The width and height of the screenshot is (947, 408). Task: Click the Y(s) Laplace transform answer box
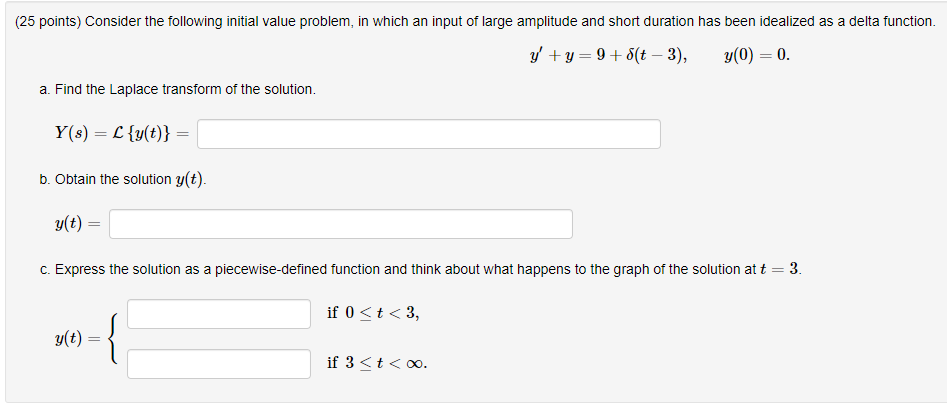click(x=429, y=134)
